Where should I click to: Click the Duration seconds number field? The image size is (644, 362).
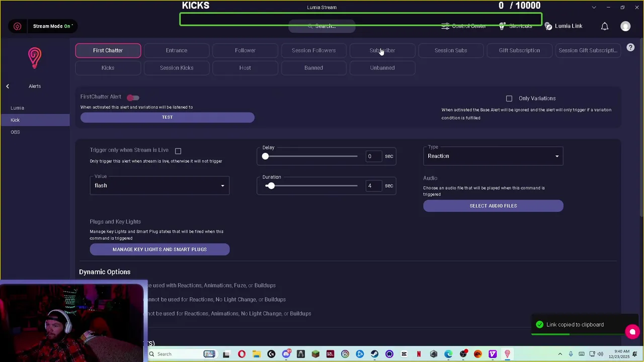373,186
